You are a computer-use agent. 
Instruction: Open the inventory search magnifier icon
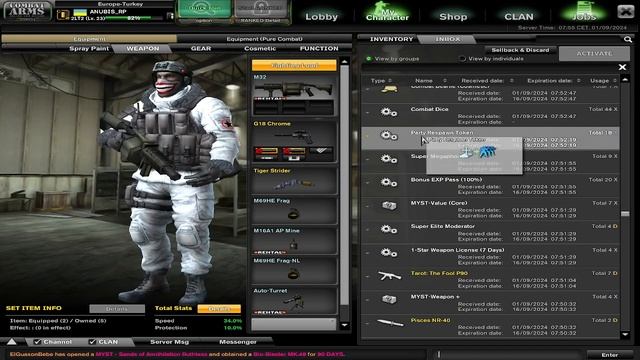coord(628,39)
